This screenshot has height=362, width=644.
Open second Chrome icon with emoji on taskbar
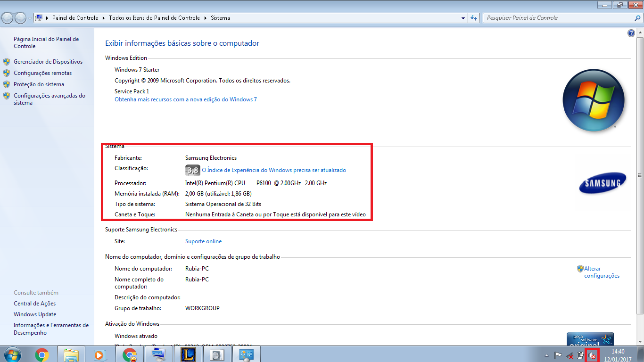(x=129, y=354)
